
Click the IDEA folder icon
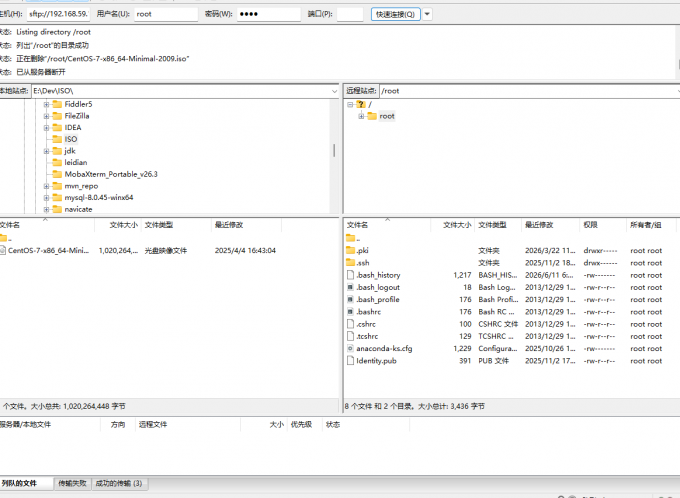57,128
